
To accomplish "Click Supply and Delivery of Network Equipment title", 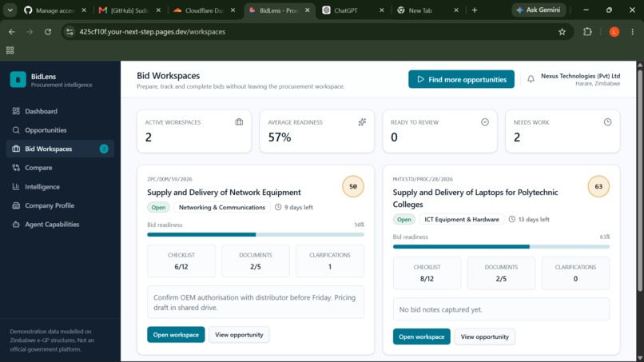I will tap(224, 193).
